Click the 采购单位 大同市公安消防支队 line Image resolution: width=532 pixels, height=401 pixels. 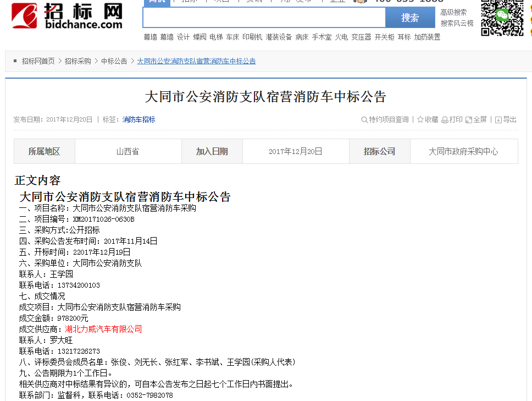(x=80, y=263)
